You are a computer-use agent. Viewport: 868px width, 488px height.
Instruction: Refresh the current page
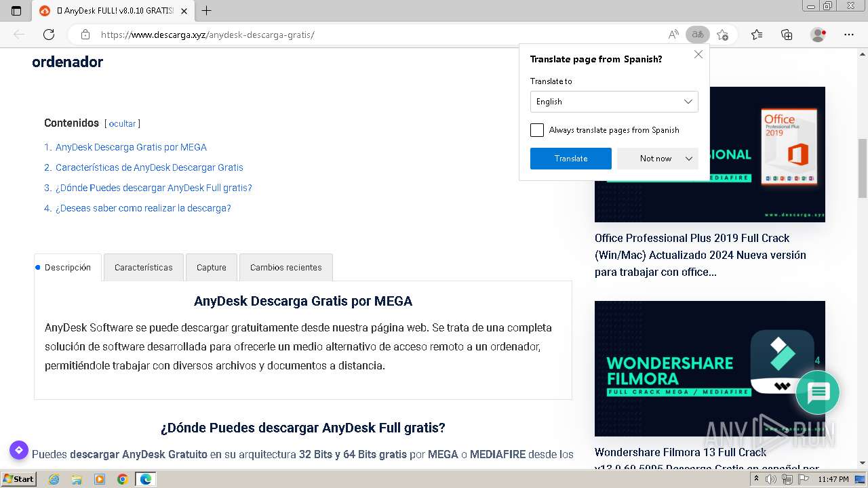[49, 35]
